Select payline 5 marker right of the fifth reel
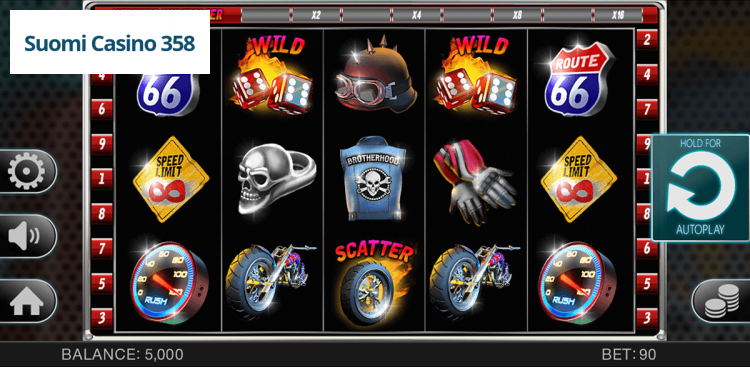Image resolution: width=750 pixels, height=367 pixels. 647,283
